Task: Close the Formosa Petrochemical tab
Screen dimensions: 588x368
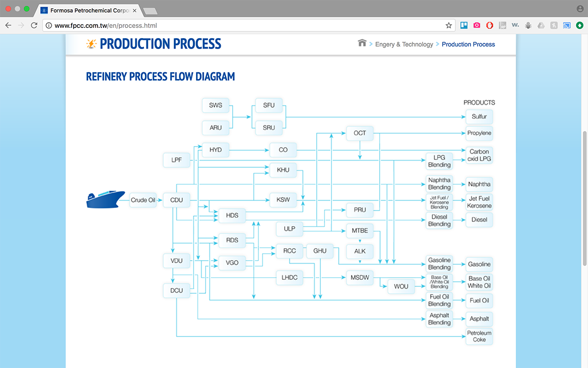Action: 135,10
